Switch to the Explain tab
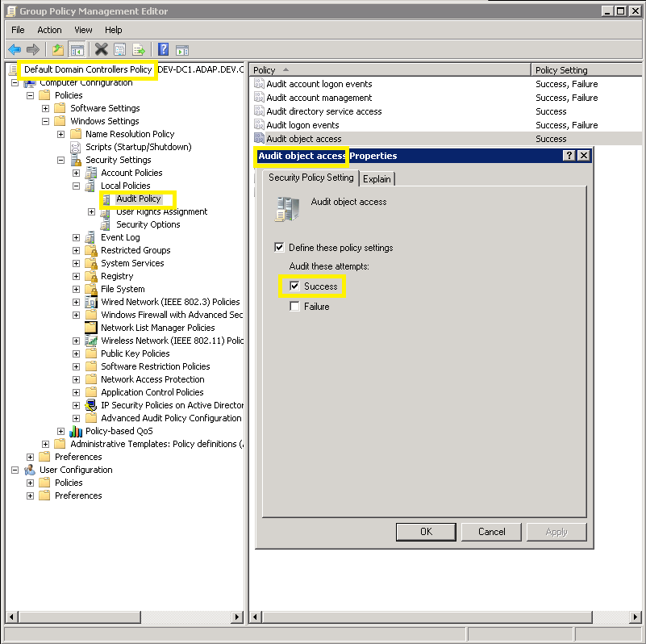The width and height of the screenshot is (646, 644). point(377,178)
